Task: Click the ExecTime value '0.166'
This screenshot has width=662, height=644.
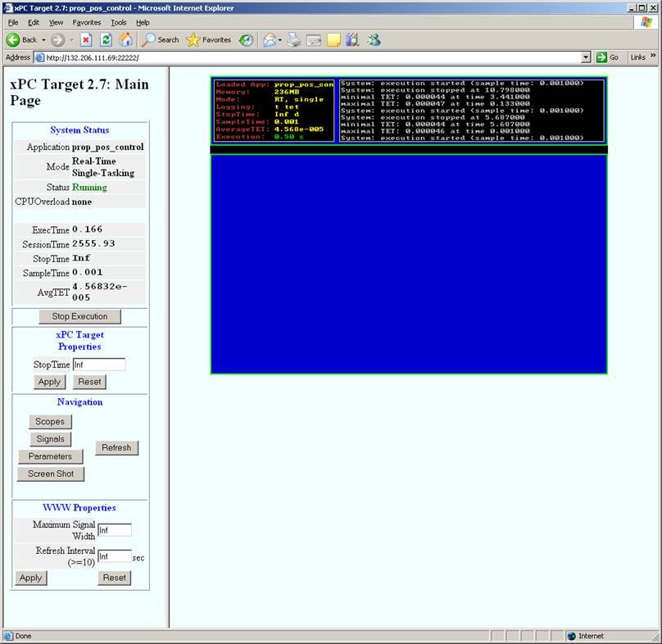Action: tap(88, 229)
